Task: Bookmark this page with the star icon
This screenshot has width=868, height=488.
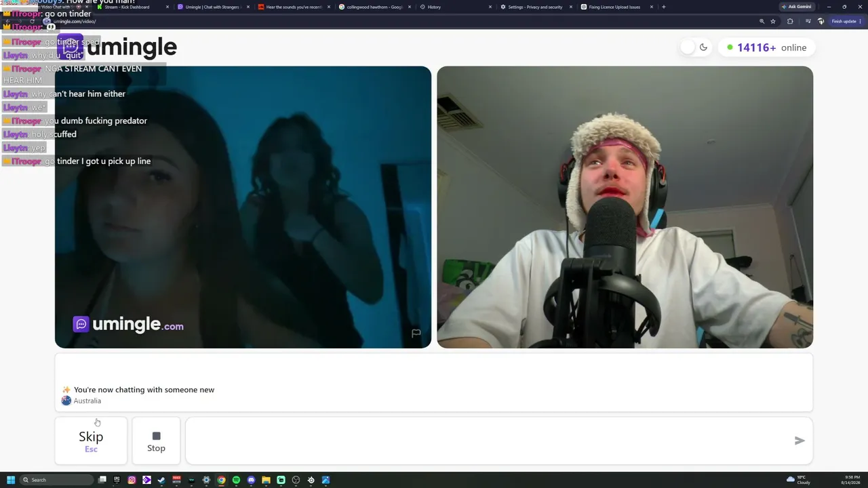Action: tap(773, 21)
